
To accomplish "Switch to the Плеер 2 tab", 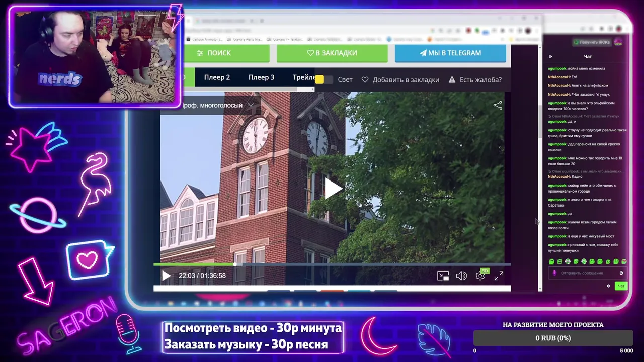I will [x=217, y=77].
